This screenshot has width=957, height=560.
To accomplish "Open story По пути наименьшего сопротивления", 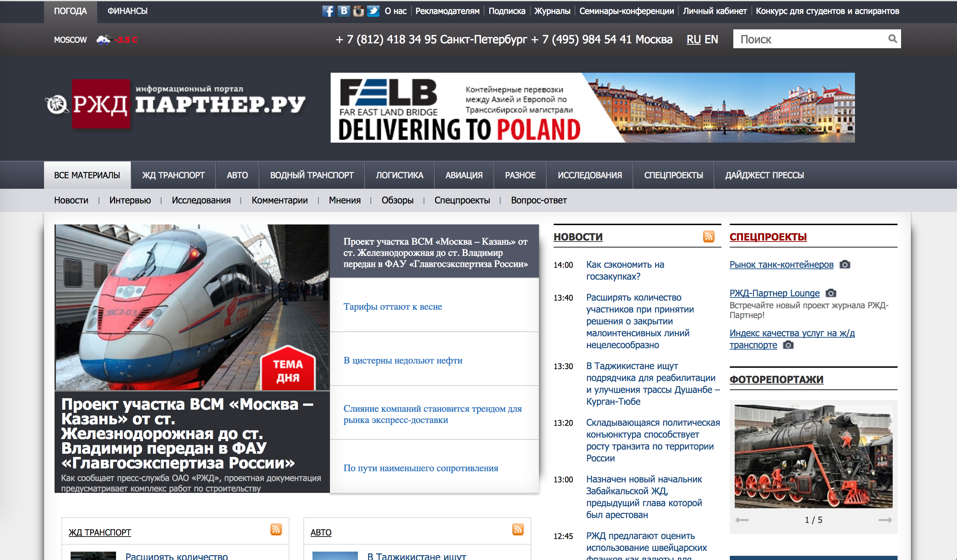I will click(421, 468).
